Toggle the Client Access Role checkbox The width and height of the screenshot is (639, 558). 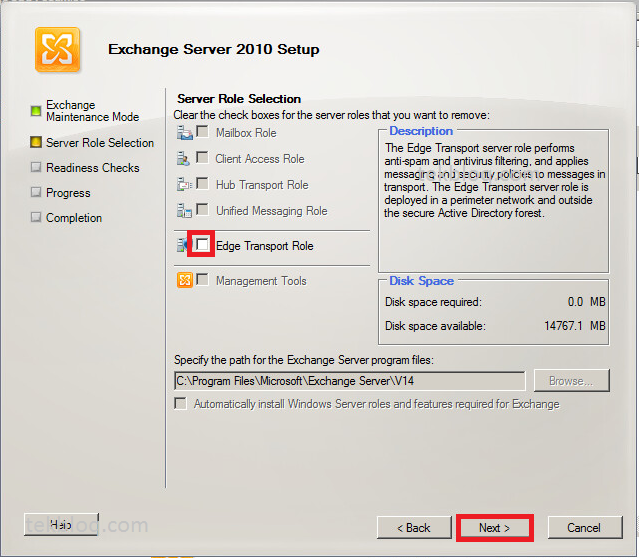(203, 157)
